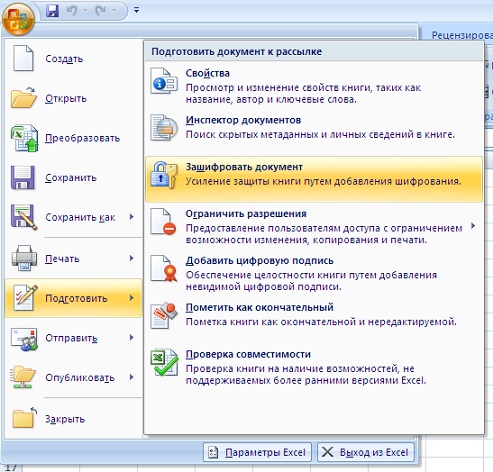Click the Excel convert icon next to Преобразовать

click(x=25, y=138)
